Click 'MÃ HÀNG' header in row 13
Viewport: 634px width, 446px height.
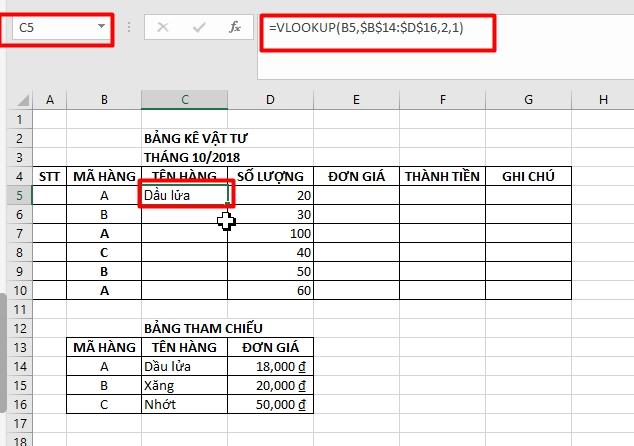pos(104,348)
